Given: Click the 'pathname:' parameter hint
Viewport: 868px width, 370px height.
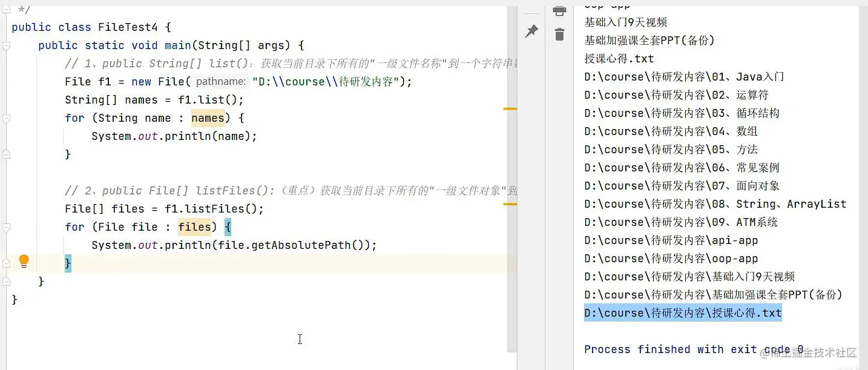Looking at the screenshot, I should pyautogui.click(x=221, y=82).
